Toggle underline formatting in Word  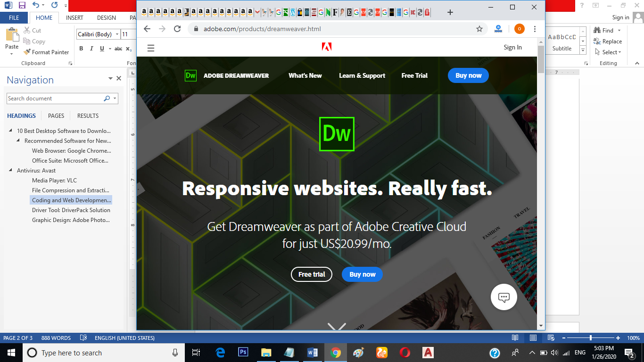[x=102, y=49]
